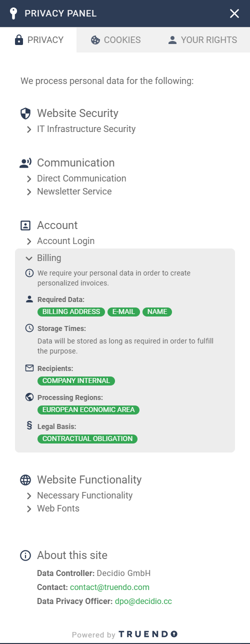
Task: Open the Your Rights tab
Action: coord(202,40)
